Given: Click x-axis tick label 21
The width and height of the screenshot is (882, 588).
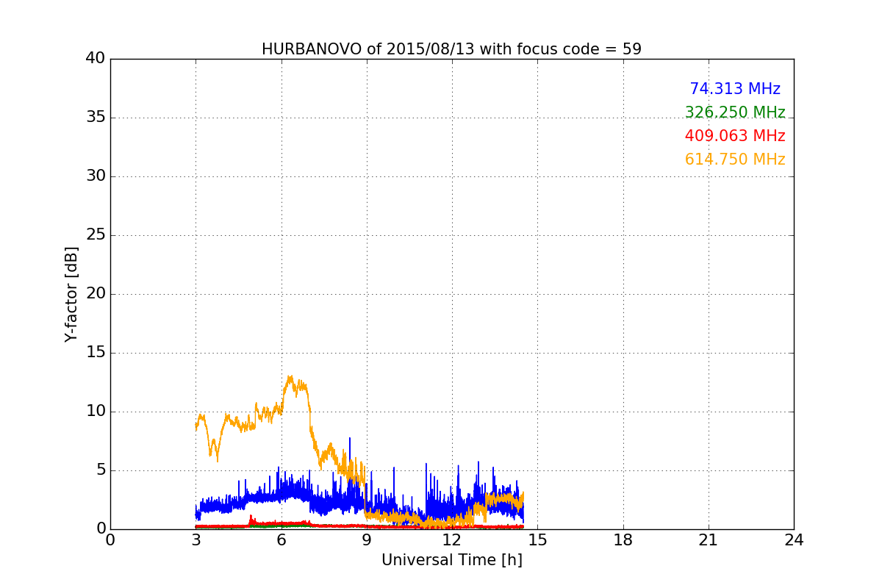Looking at the screenshot, I should click(x=709, y=540).
